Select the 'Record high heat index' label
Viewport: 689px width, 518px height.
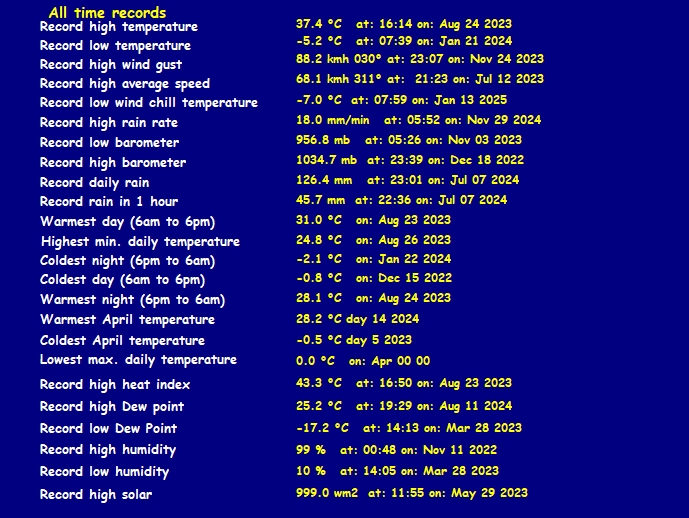115,385
